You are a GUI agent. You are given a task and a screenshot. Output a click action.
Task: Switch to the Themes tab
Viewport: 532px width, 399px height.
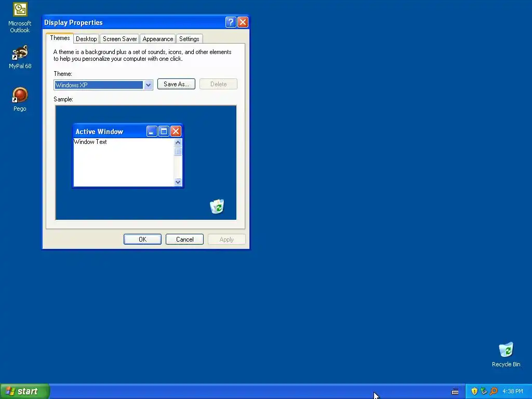(60, 38)
